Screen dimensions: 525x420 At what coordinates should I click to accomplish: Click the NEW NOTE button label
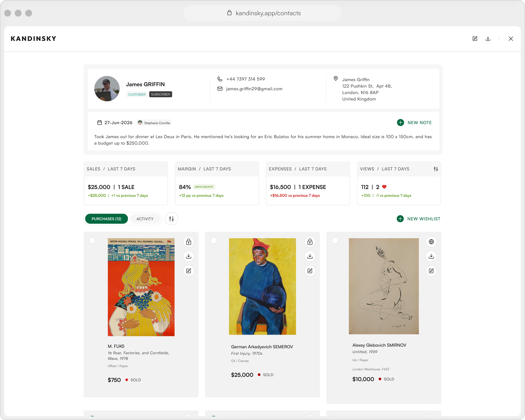419,122
